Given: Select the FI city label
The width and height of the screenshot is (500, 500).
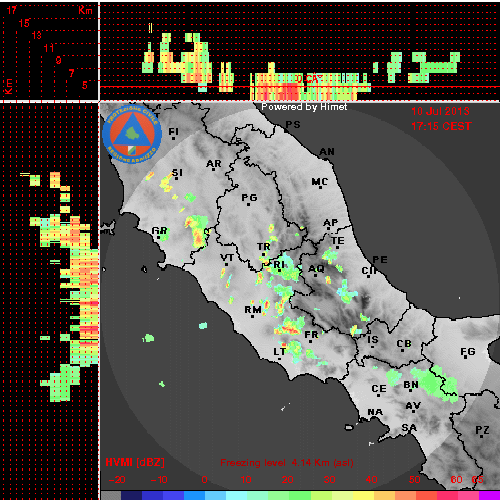Looking at the screenshot, I should click(173, 131).
